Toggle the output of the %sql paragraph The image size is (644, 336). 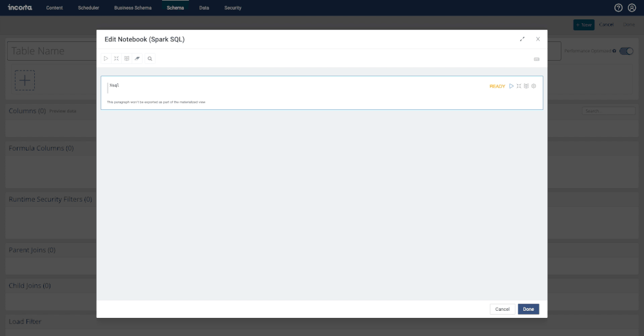click(x=526, y=86)
